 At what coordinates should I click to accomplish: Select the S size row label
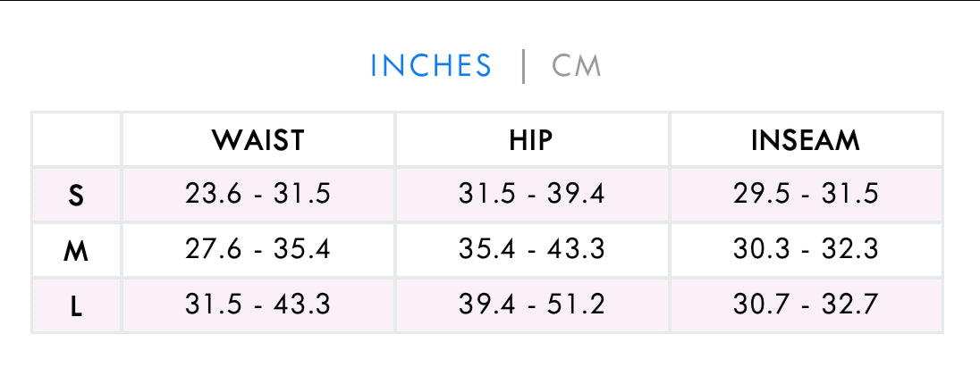(x=76, y=196)
